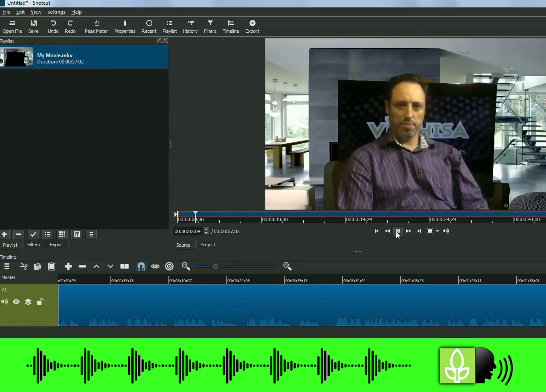Open the timeline hamburger menu
Screen dimensions: 546x392
(x=7, y=266)
